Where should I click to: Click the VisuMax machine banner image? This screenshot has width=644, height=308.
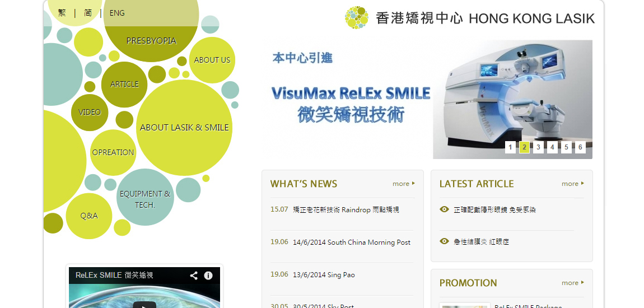point(512,99)
